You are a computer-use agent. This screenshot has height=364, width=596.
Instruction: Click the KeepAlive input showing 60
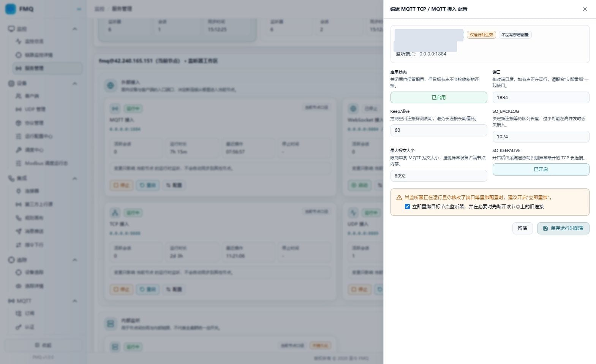coord(439,130)
